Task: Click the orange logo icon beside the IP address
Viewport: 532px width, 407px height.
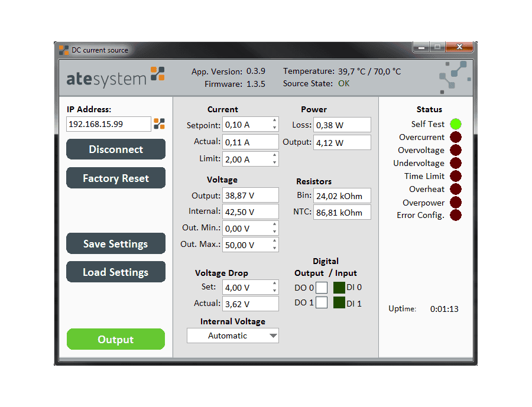Action: click(159, 124)
